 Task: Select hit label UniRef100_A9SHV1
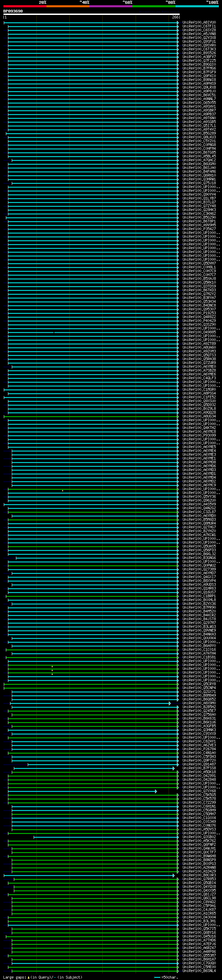pos(199,106)
